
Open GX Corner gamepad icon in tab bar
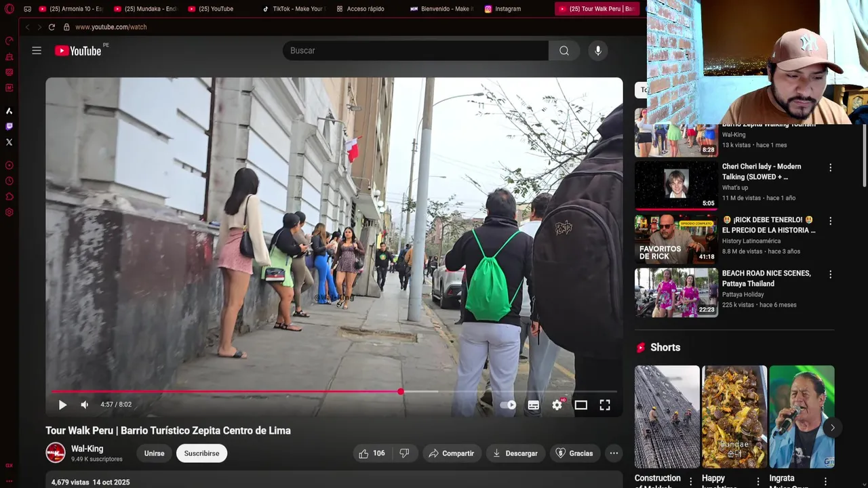(x=27, y=9)
